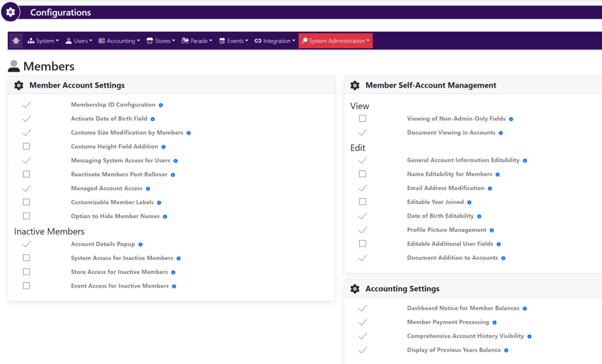
Task: Click the Member Account Settings gear icon
Action: click(x=19, y=86)
